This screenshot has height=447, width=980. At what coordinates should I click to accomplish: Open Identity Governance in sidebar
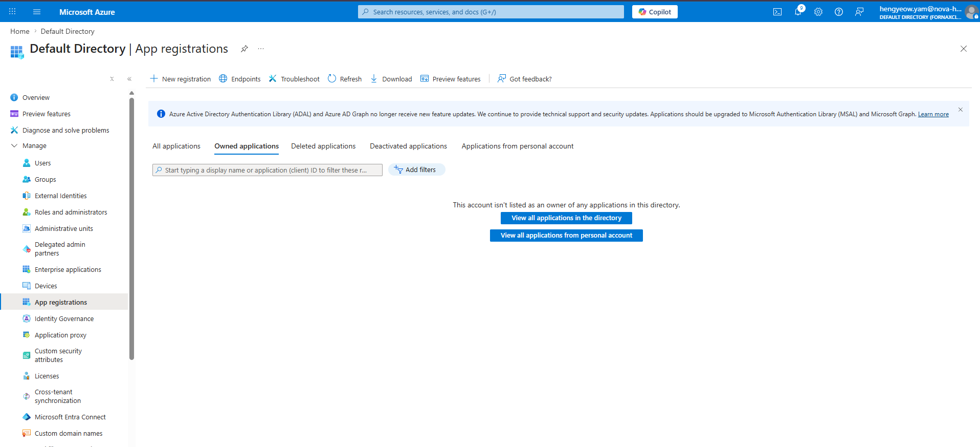coord(64,318)
